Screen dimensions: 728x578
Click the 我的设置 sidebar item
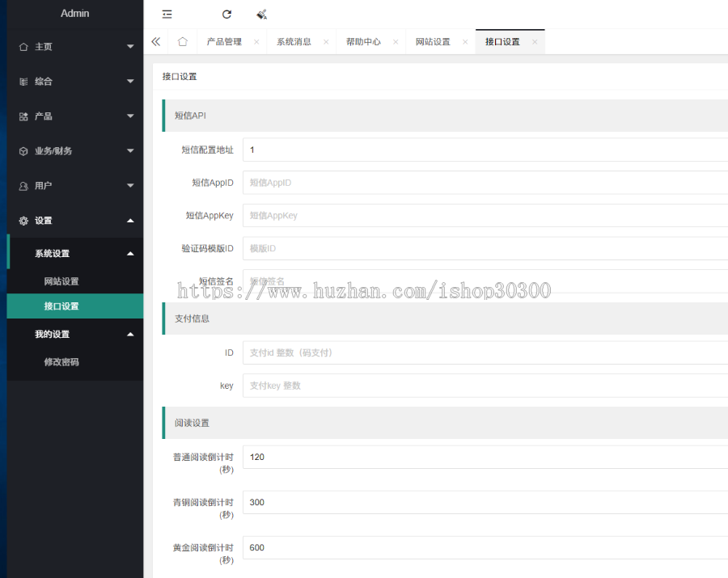74,335
